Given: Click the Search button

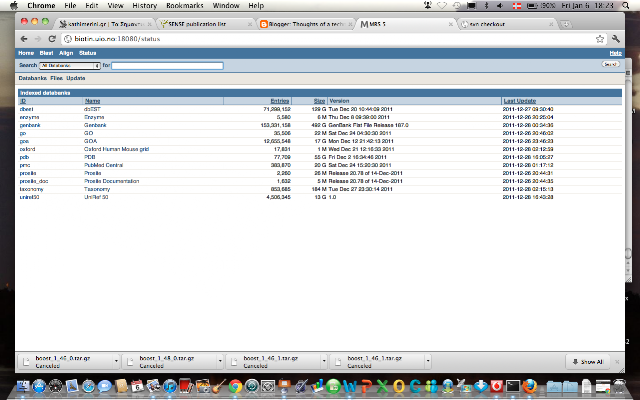Looking at the screenshot, I should click(x=610, y=64).
